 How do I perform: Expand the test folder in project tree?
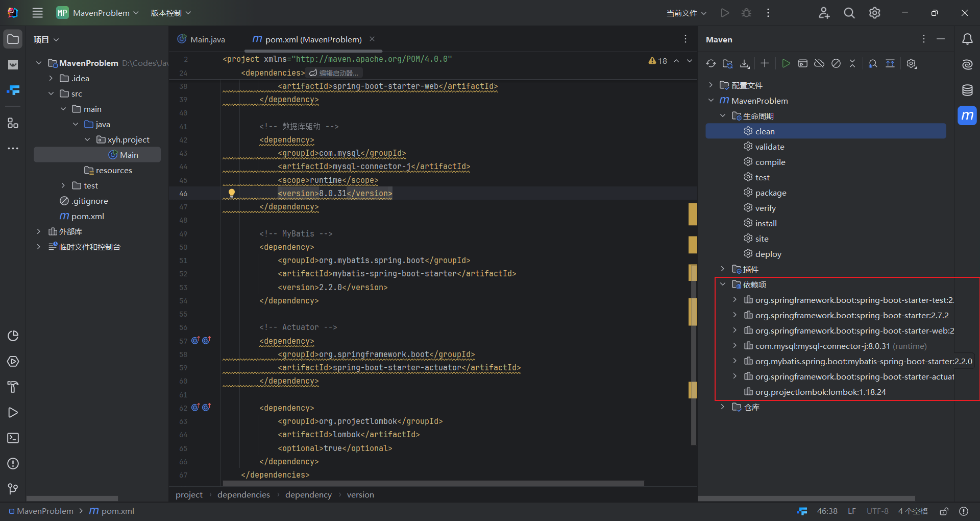click(63, 185)
